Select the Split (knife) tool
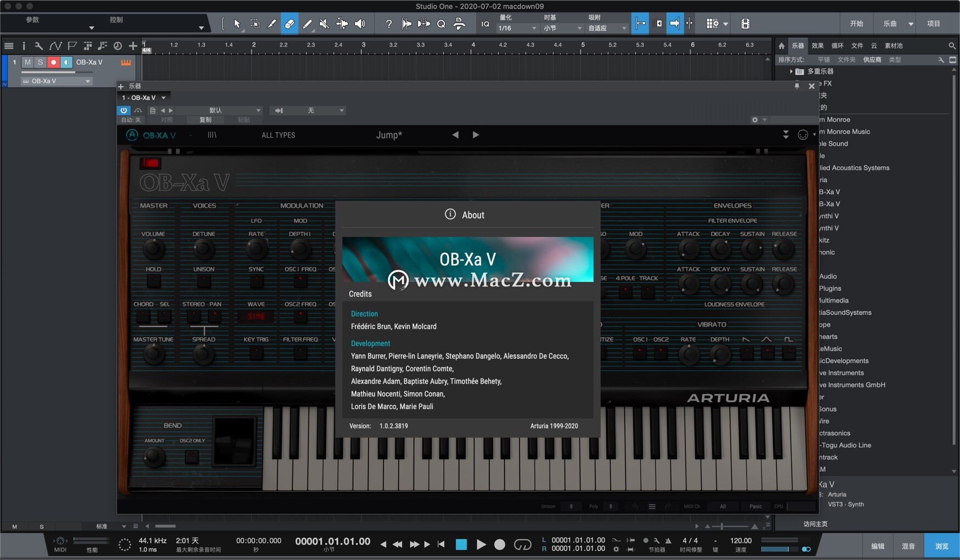This screenshot has width=960, height=560. pos(272,24)
